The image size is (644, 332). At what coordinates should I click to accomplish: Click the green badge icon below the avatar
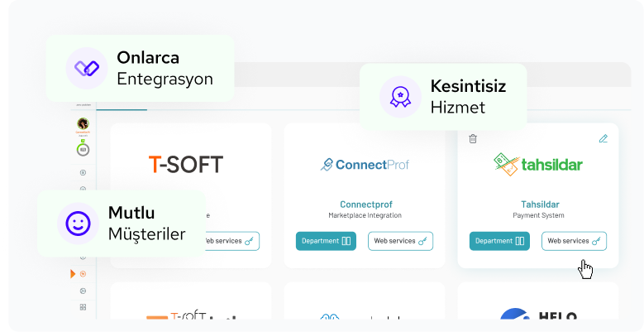click(83, 149)
